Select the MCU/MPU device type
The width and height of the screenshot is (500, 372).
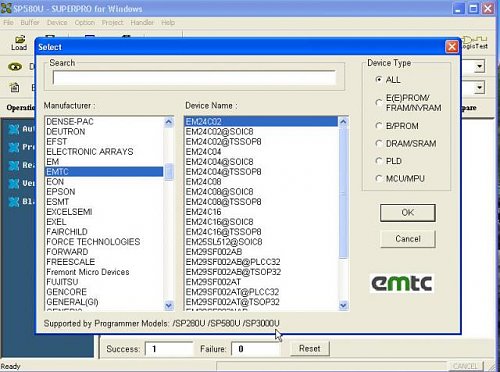click(379, 178)
